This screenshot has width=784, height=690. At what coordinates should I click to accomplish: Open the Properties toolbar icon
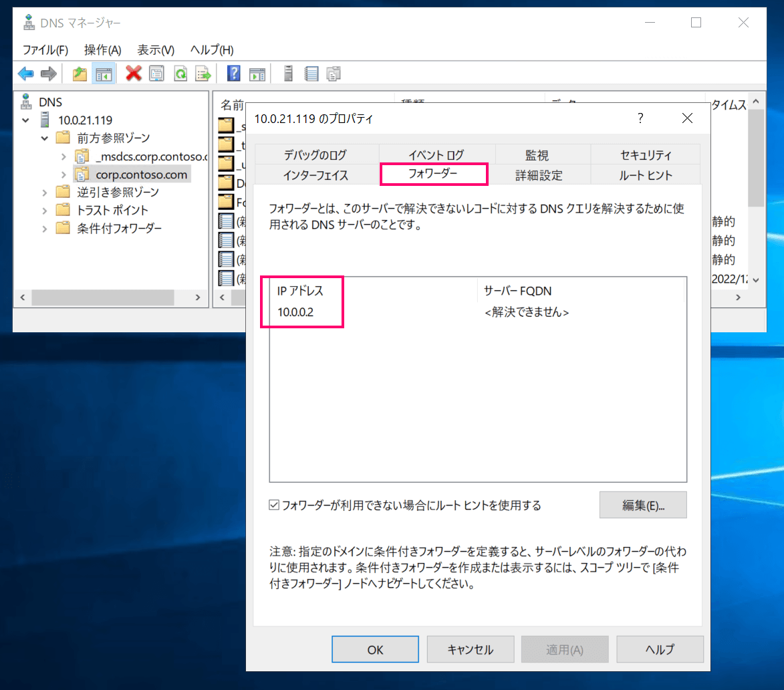click(x=156, y=74)
